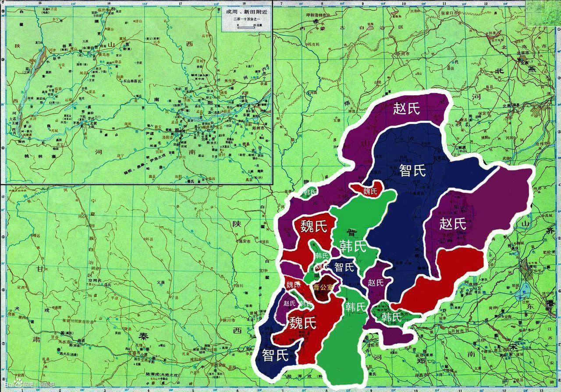Click the 铜川市 city label
The image size is (561, 392).
pos(229,320)
